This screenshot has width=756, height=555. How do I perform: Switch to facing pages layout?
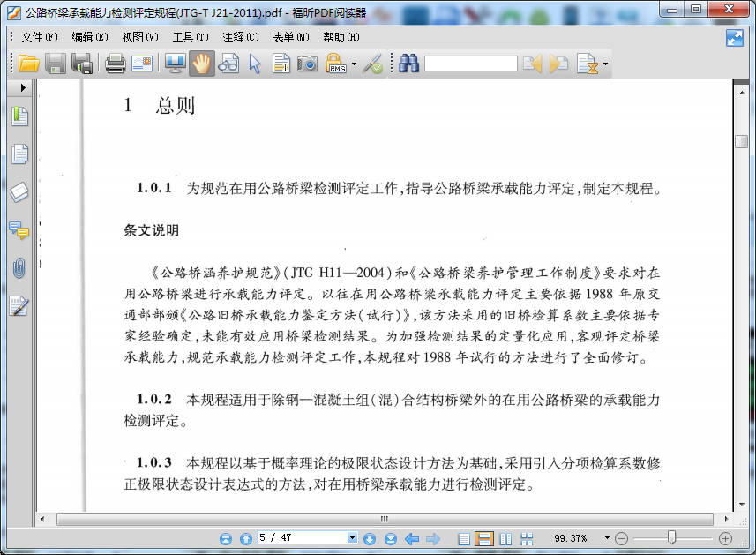(x=505, y=538)
